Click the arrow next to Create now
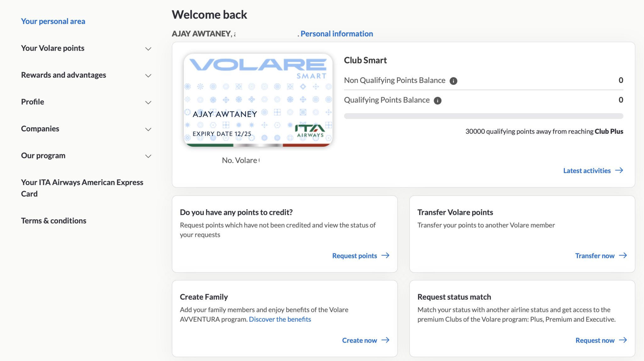644x361 pixels. (x=385, y=340)
